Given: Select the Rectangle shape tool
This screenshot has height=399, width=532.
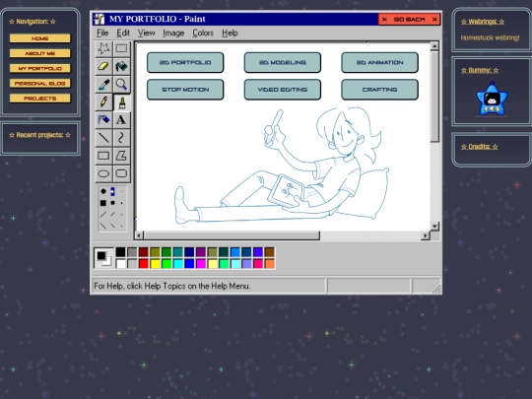Looking at the screenshot, I should click(x=103, y=156).
